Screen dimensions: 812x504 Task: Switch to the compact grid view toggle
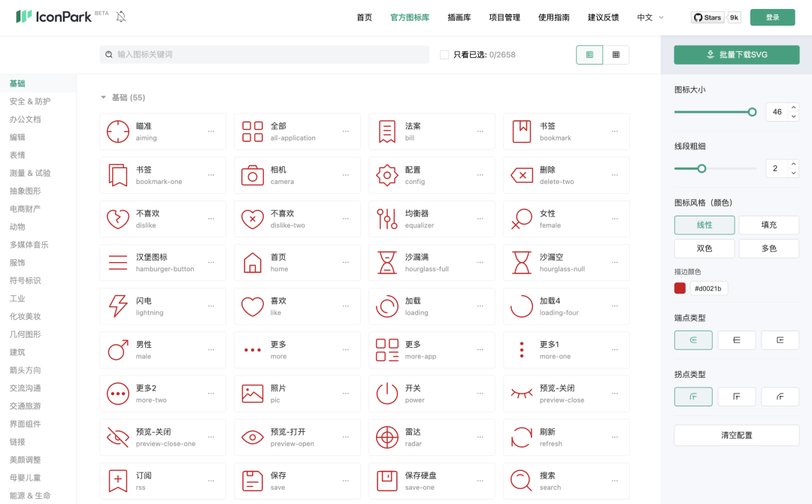click(x=616, y=55)
